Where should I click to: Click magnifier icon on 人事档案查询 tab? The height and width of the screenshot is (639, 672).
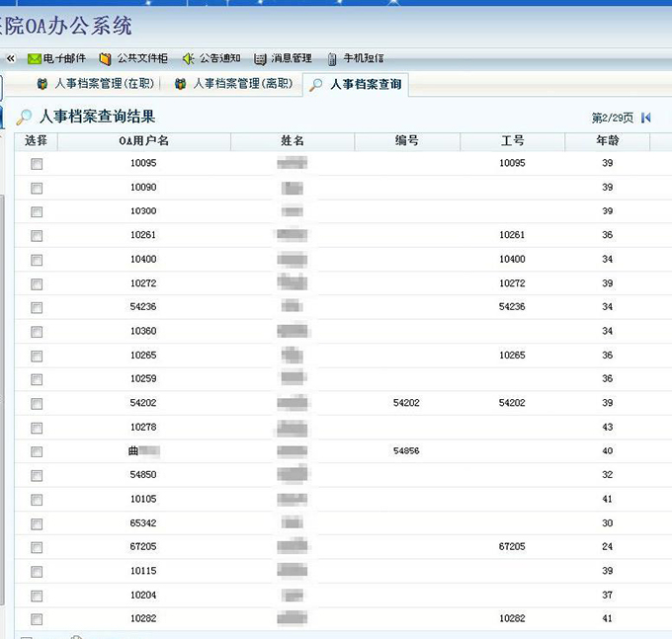click(316, 85)
